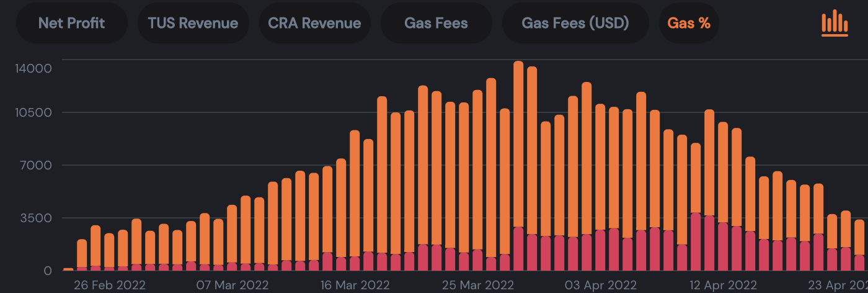868x293 pixels.
Task: Switch to bar chart view icon
Action: pyautogui.click(x=835, y=23)
